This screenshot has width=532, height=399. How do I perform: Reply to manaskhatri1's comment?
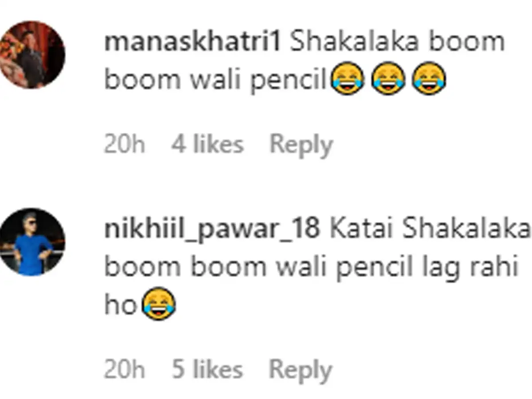point(301,145)
